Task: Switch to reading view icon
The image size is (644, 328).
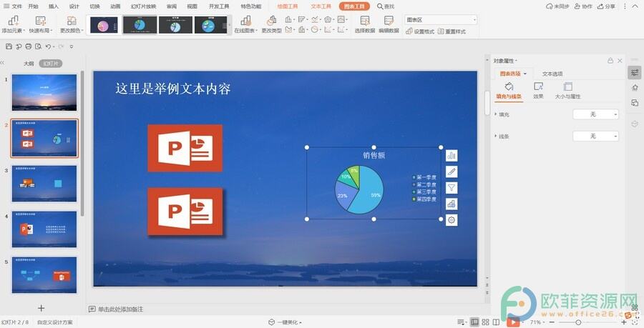Action: (496, 322)
